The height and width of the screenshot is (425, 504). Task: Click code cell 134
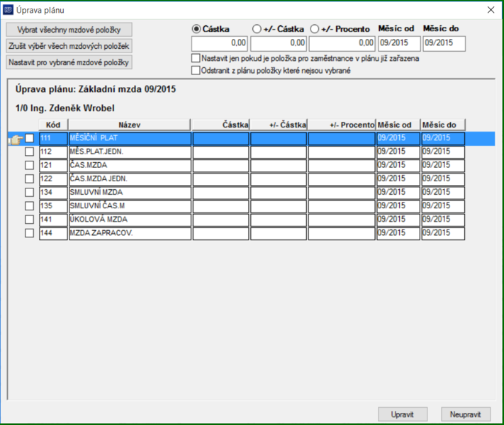pos(53,193)
